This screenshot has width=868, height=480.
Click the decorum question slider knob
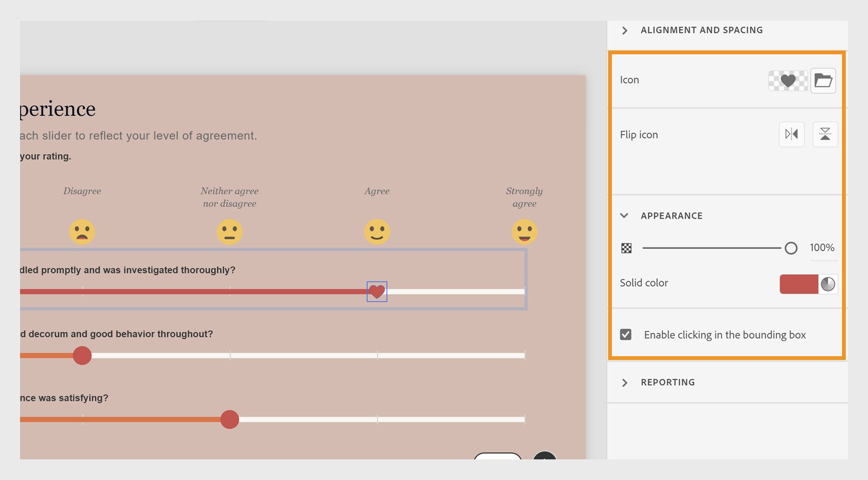coord(82,356)
